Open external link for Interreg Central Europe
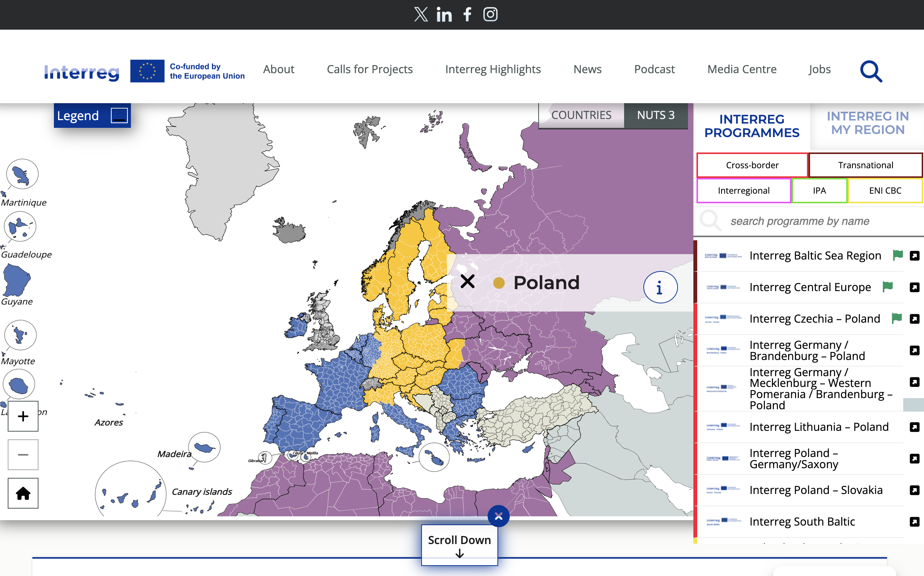The height and width of the screenshot is (576, 924). [x=915, y=287]
